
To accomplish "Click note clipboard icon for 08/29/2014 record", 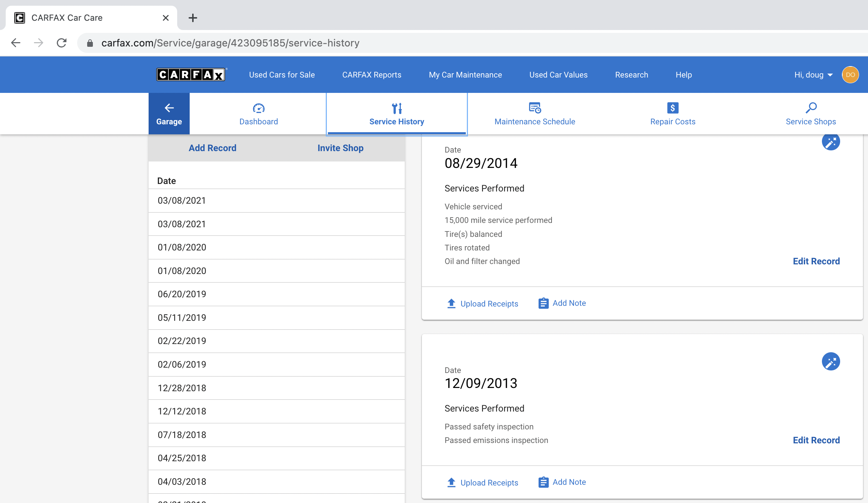I will point(543,303).
